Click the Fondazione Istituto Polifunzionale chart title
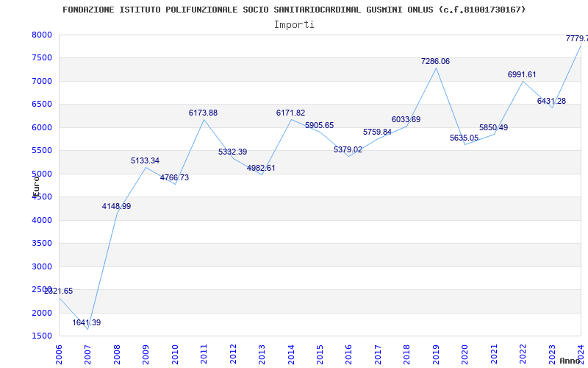The height and width of the screenshot is (368, 588). point(294,10)
